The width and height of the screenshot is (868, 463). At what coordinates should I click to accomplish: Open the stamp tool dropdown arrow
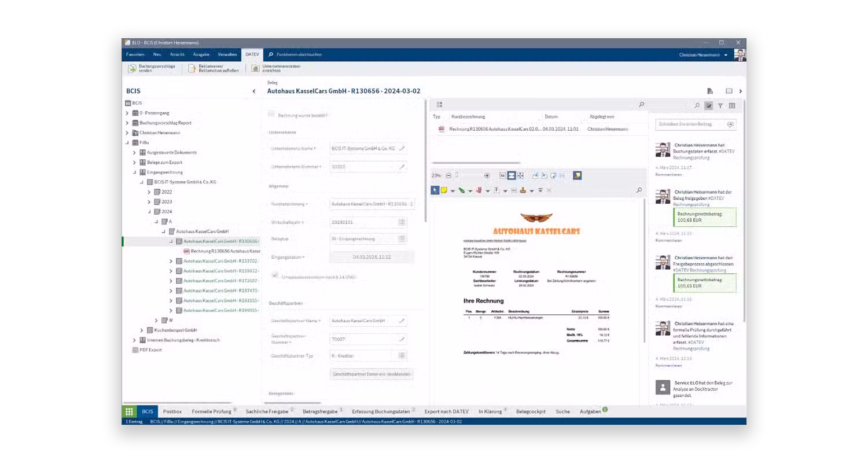click(x=532, y=190)
